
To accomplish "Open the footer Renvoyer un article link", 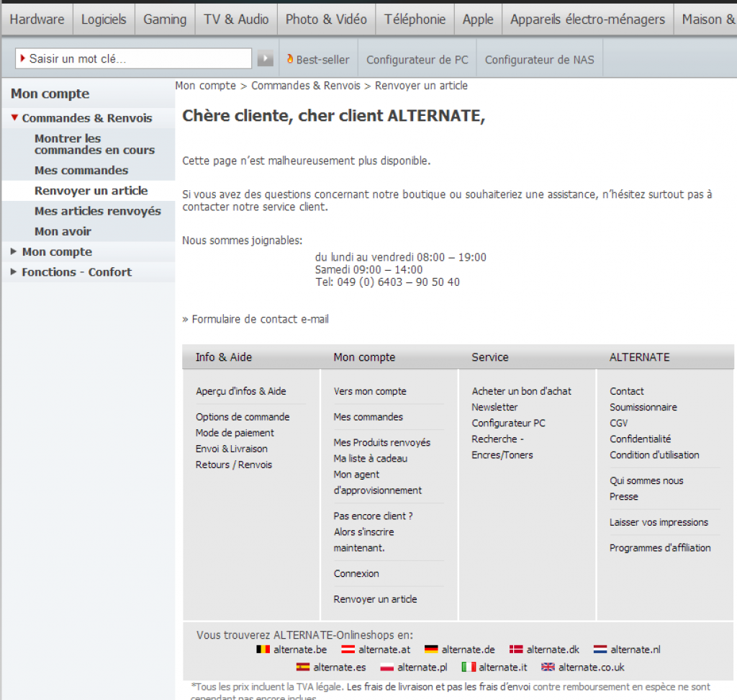I will pyautogui.click(x=375, y=599).
